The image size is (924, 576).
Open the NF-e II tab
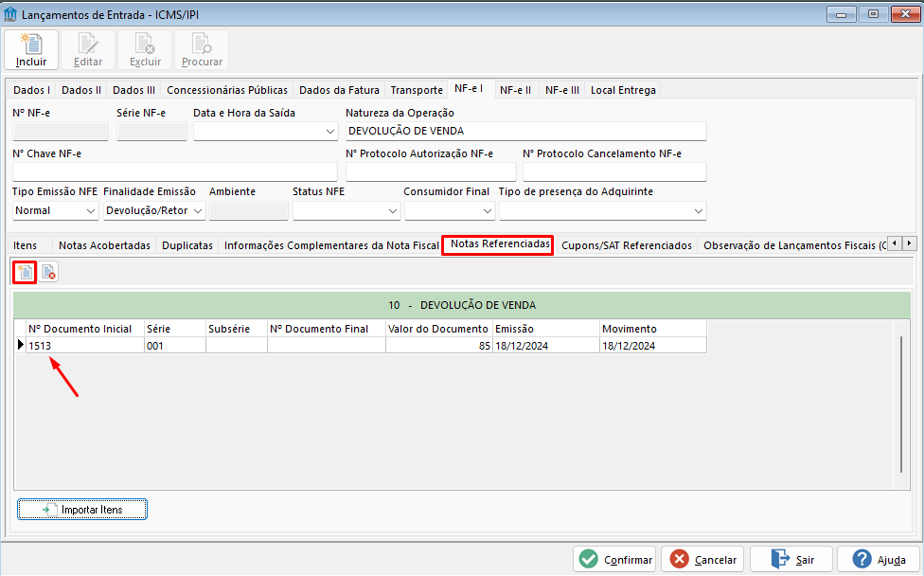pyautogui.click(x=516, y=90)
